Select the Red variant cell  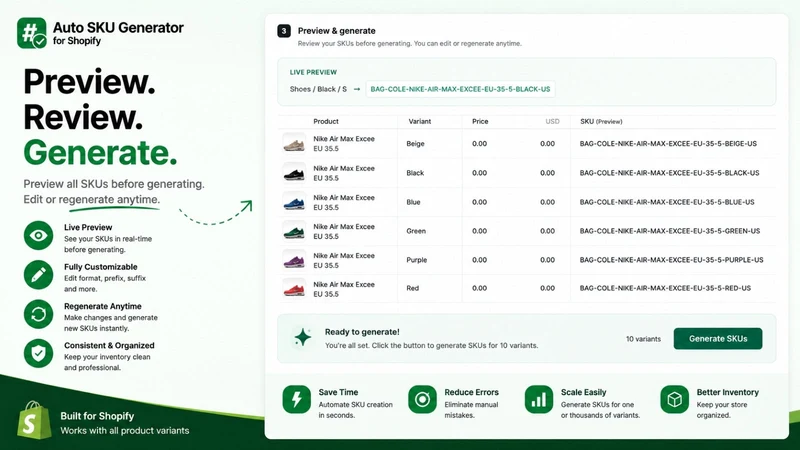click(x=412, y=288)
